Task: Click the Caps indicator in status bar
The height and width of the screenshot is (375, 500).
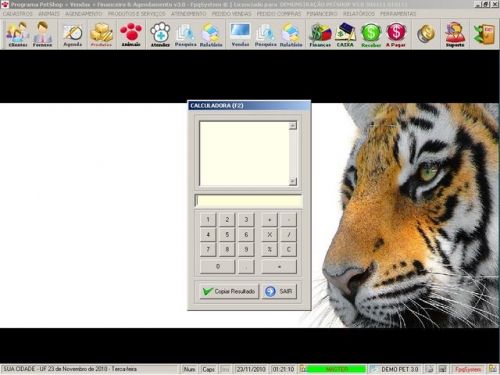Action: click(x=209, y=369)
